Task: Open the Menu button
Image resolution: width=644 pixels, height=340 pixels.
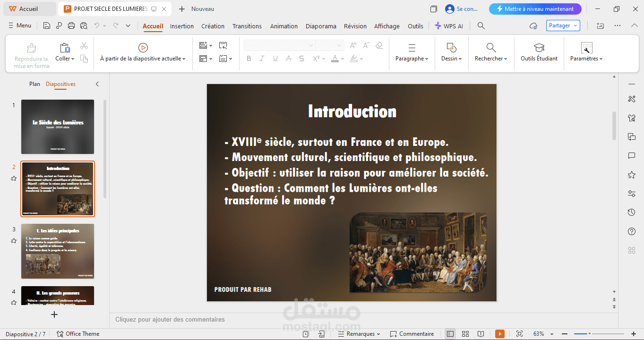Action: click(20, 25)
